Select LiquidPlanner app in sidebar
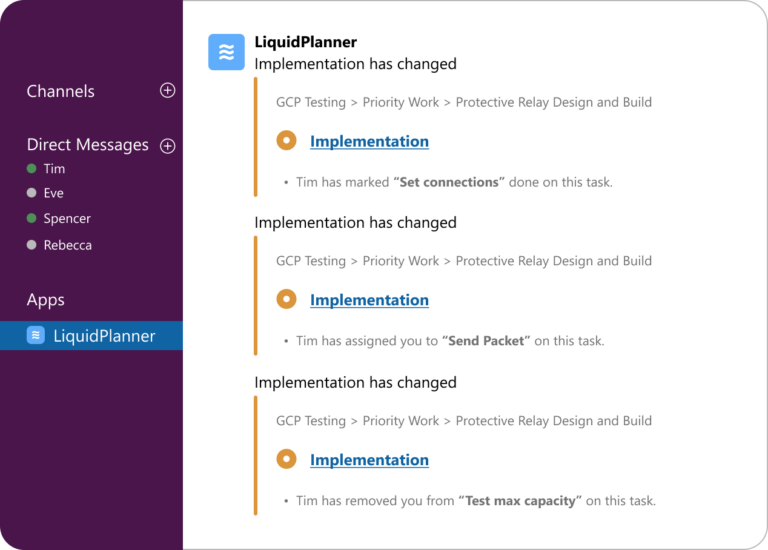The image size is (768, 550). click(x=103, y=336)
